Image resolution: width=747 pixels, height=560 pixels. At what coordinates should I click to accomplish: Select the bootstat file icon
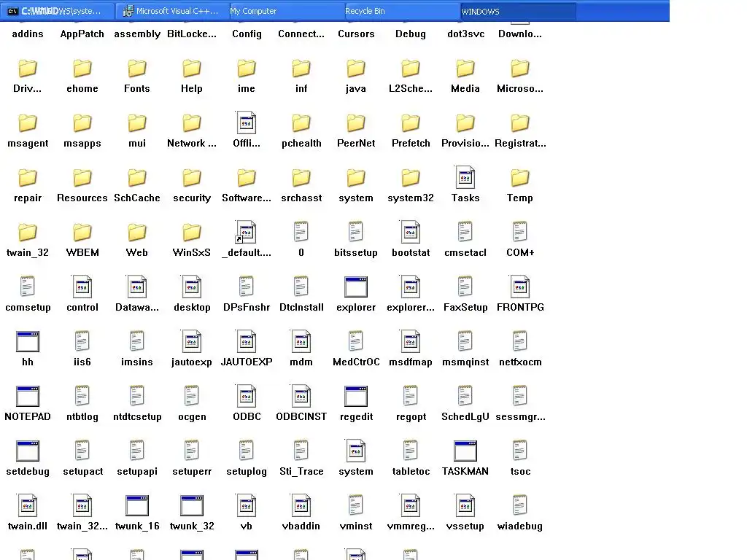pos(411,233)
